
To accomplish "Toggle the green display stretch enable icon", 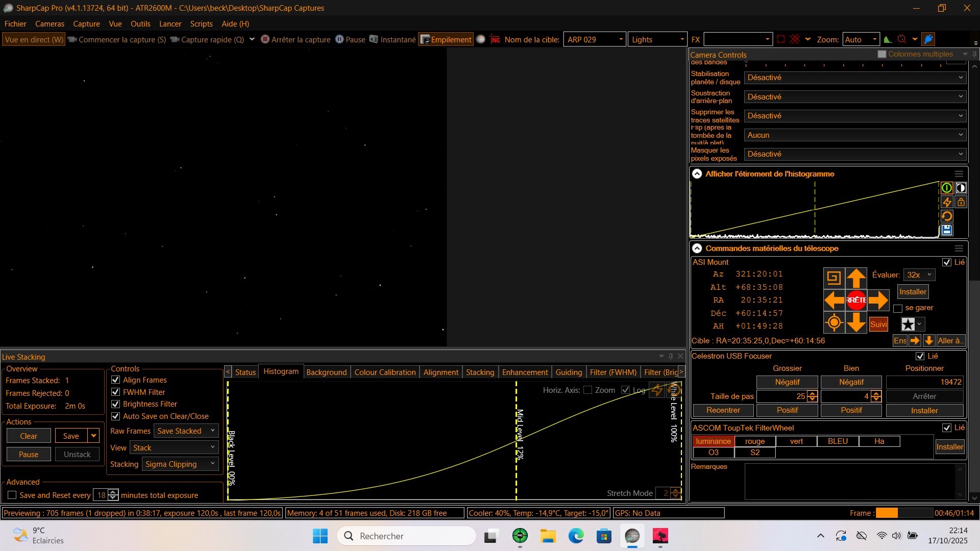I will pyautogui.click(x=947, y=188).
